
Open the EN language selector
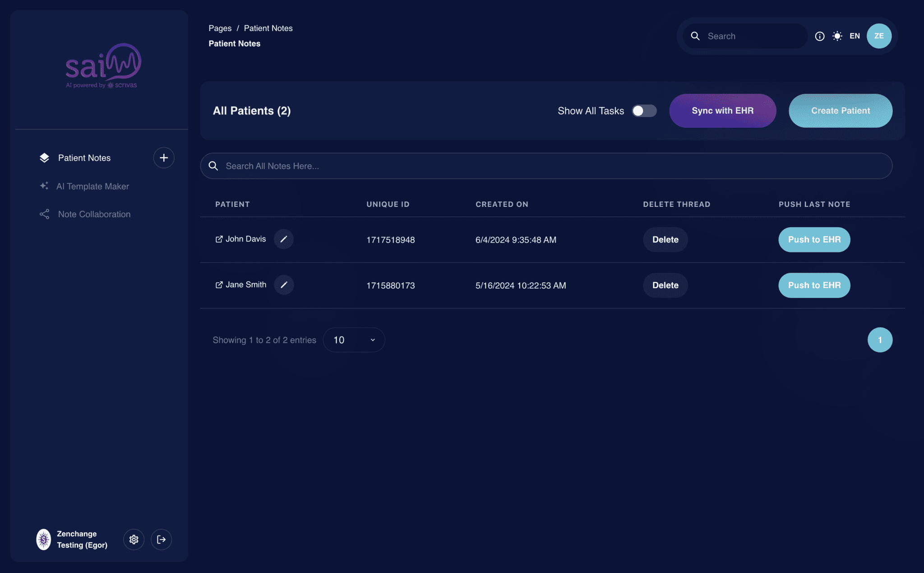pyautogui.click(x=855, y=36)
